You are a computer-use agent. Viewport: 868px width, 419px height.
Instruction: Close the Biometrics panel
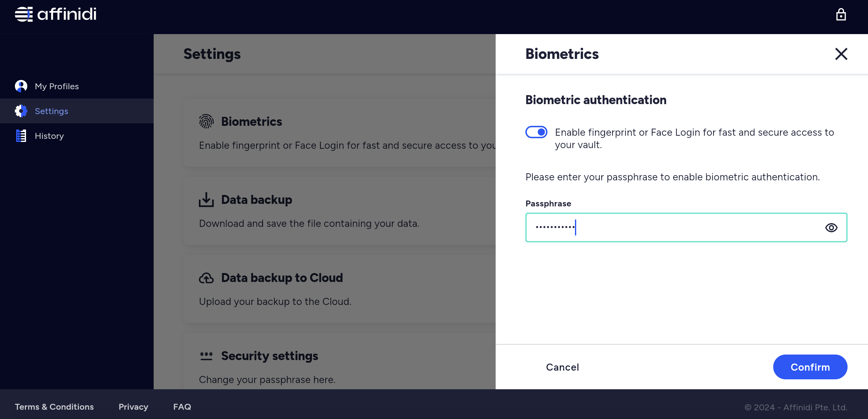[841, 54]
